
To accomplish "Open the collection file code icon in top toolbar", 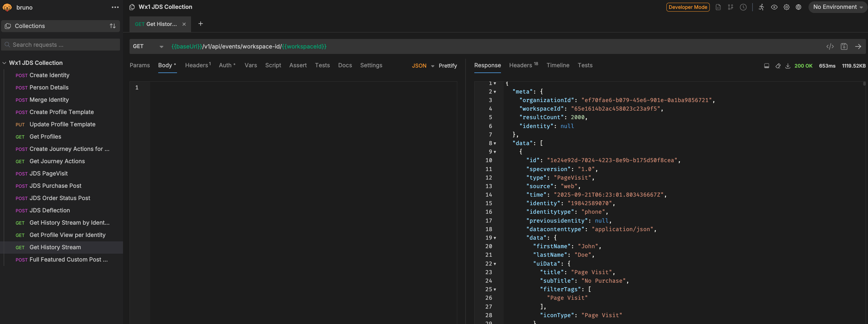I will click(x=718, y=7).
